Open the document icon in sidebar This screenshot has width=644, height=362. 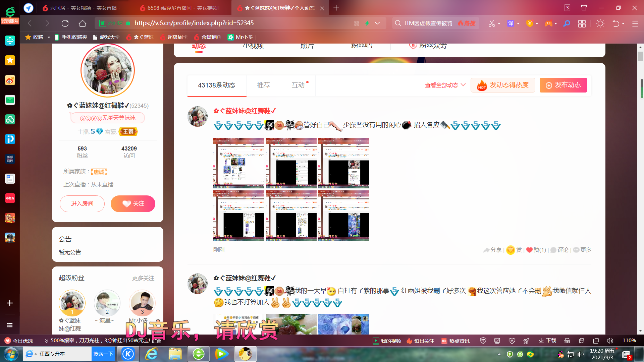point(10,179)
